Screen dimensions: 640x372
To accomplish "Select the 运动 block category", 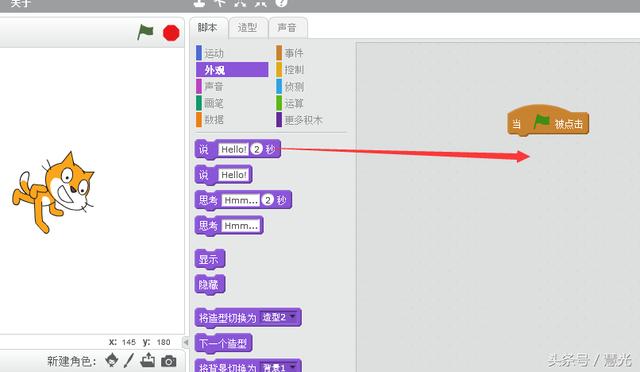I will 231,53.
